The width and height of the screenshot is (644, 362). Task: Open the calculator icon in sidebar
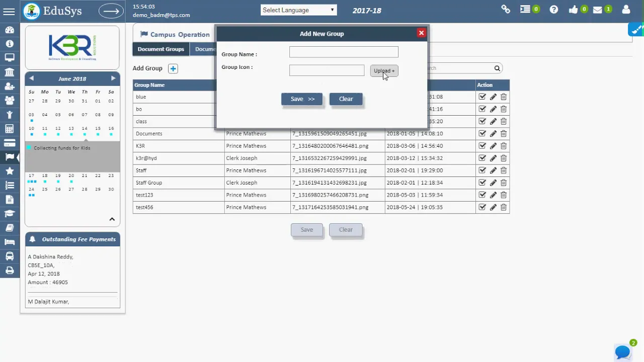click(9, 129)
